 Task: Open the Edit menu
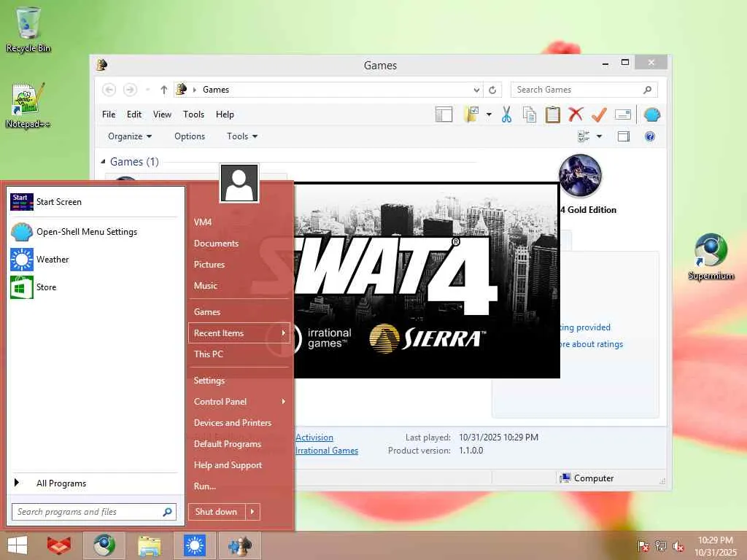pos(134,114)
